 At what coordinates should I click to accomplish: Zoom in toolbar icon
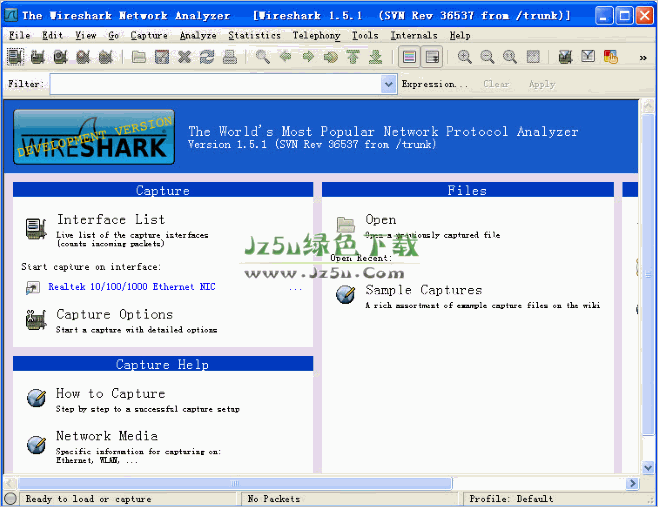[465, 57]
